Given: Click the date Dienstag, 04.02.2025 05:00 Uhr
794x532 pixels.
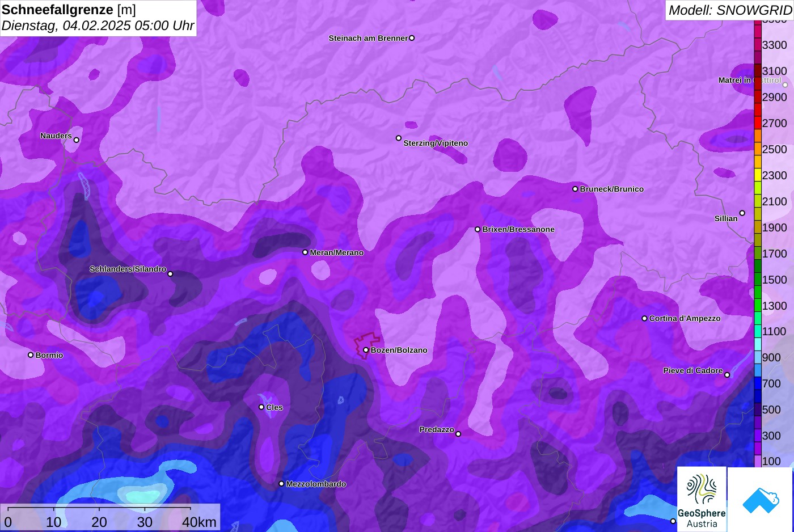Looking at the screenshot, I should coord(98,26).
